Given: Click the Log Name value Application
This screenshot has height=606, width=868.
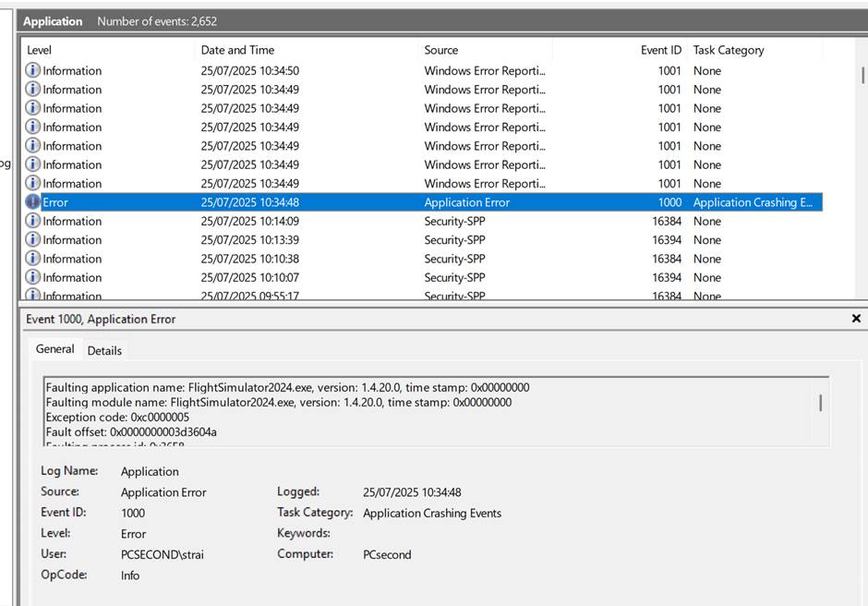Looking at the screenshot, I should coord(150,471).
